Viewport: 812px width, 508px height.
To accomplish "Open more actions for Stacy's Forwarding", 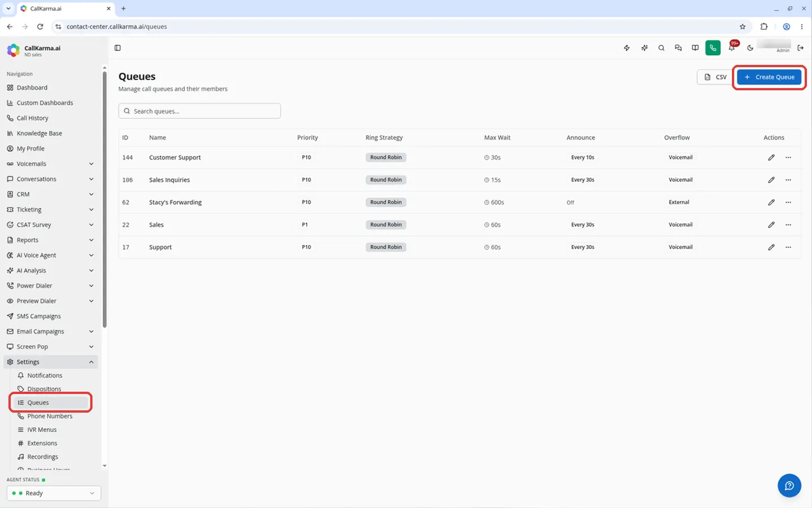I will pos(788,202).
